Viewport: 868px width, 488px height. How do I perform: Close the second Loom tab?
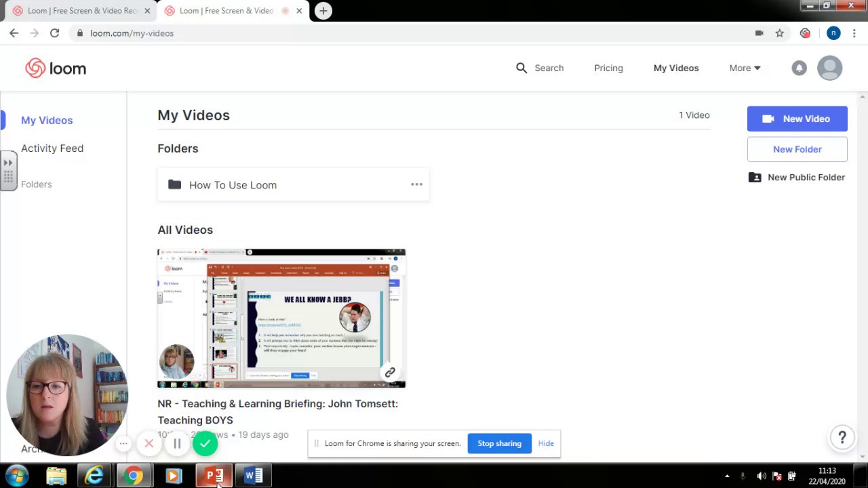pos(298,11)
